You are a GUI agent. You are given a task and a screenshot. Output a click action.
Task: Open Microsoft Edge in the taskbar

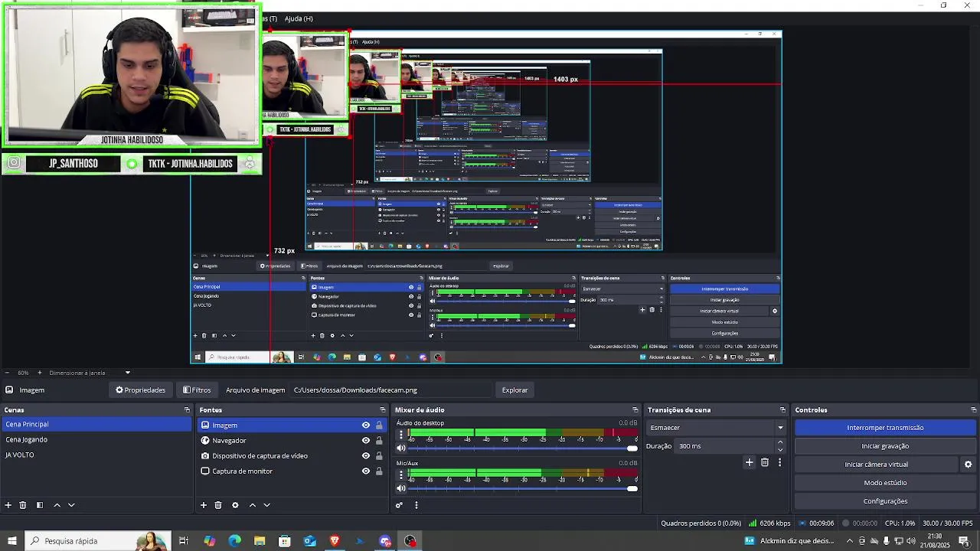coord(234,541)
